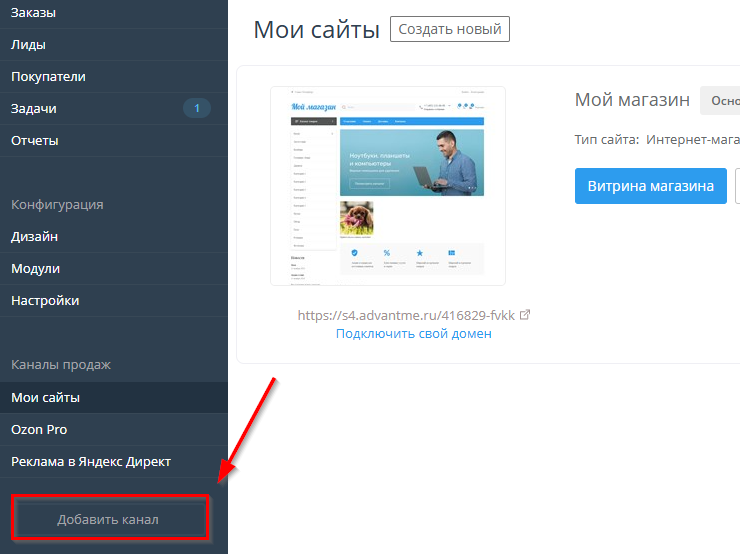Screen dimensions: 740x554
Task: Open the s4.advantme.ru site URL link
Action: pyautogui.click(x=406, y=315)
